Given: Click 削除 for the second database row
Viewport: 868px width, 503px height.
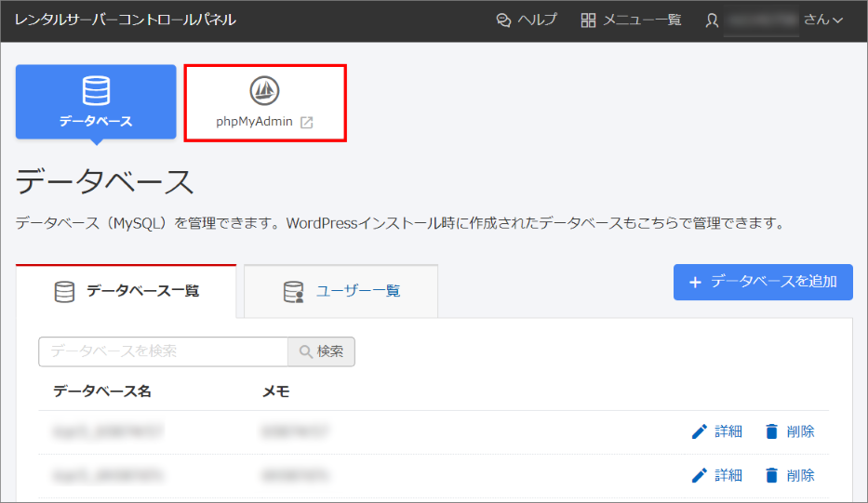Looking at the screenshot, I should coord(790,475).
